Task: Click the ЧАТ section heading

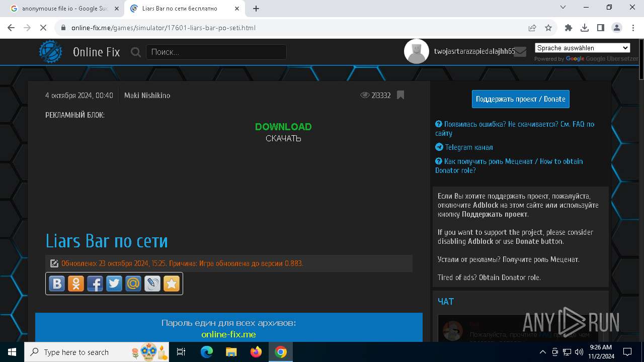Action: (x=446, y=301)
